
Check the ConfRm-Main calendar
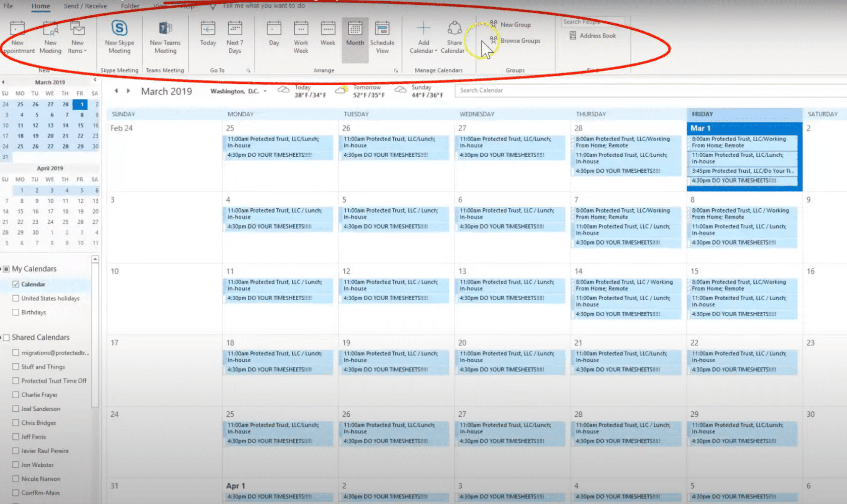[16, 493]
